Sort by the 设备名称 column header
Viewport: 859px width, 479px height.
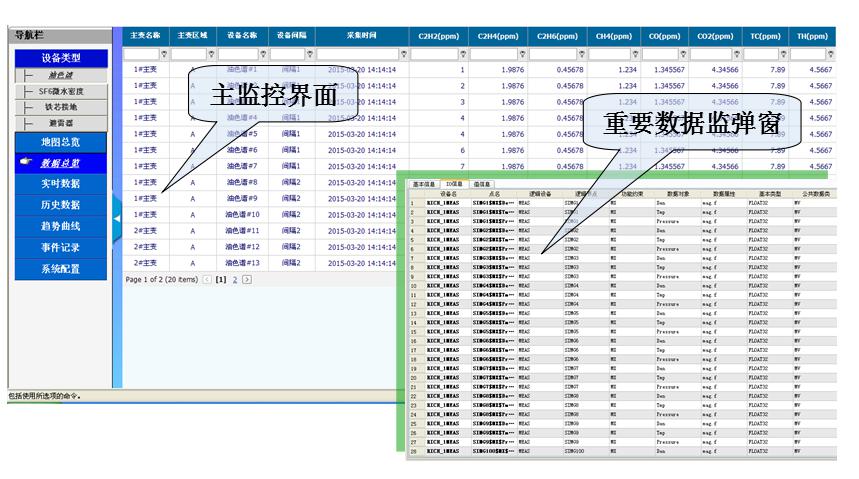click(x=242, y=36)
